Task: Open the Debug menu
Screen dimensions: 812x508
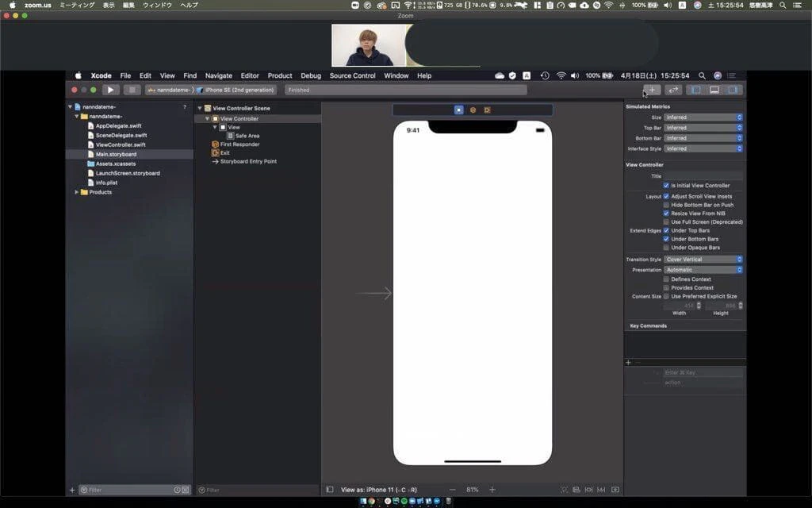Action: pyautogui.click(x=311, y=75)
